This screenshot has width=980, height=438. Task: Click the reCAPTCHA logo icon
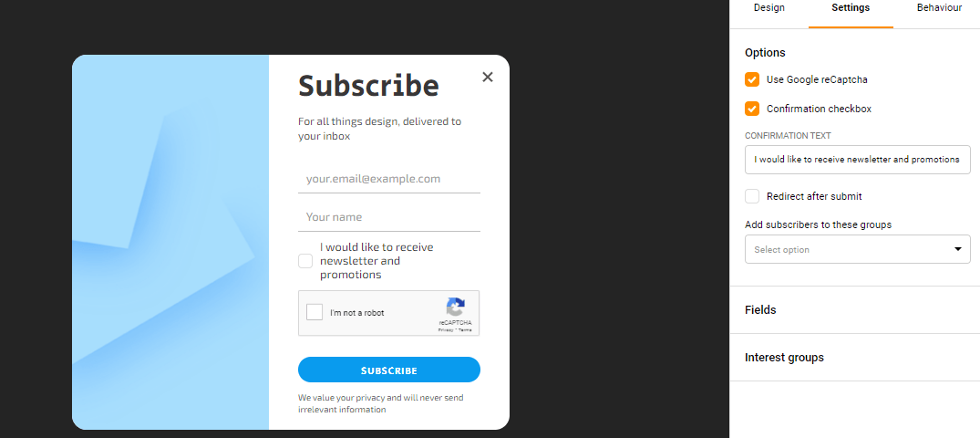click(456, 308)
